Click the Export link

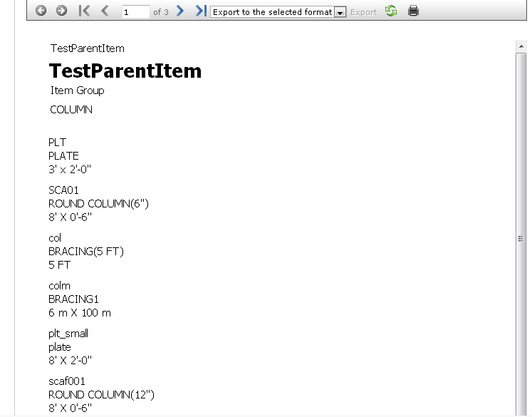click(x=363, y=12)
